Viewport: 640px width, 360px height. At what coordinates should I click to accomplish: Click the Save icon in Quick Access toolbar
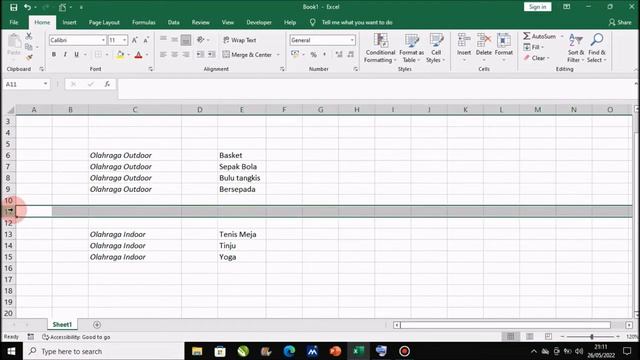tap(13, 7)
